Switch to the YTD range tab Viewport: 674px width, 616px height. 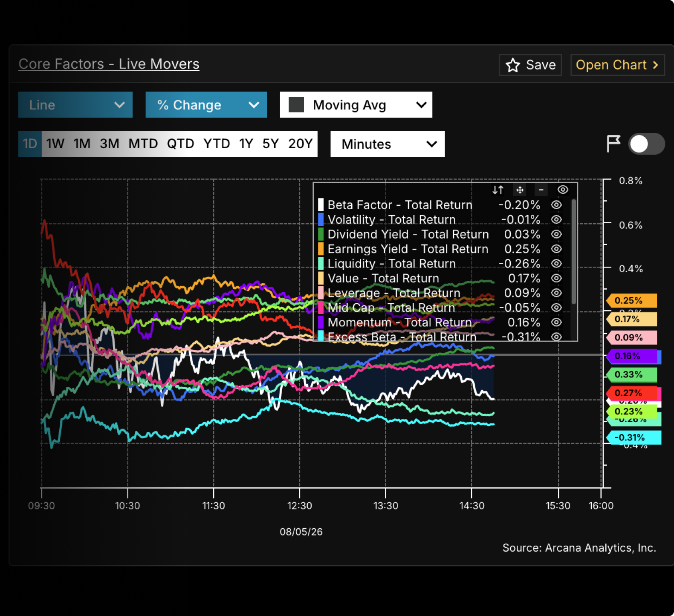(x=217, y=144)
